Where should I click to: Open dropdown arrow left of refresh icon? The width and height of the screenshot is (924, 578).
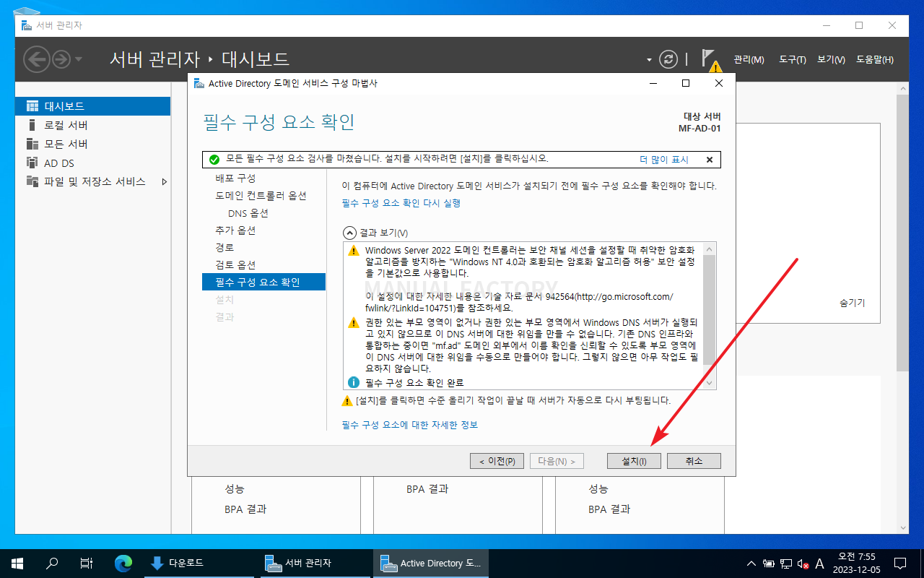click(649, 59)
